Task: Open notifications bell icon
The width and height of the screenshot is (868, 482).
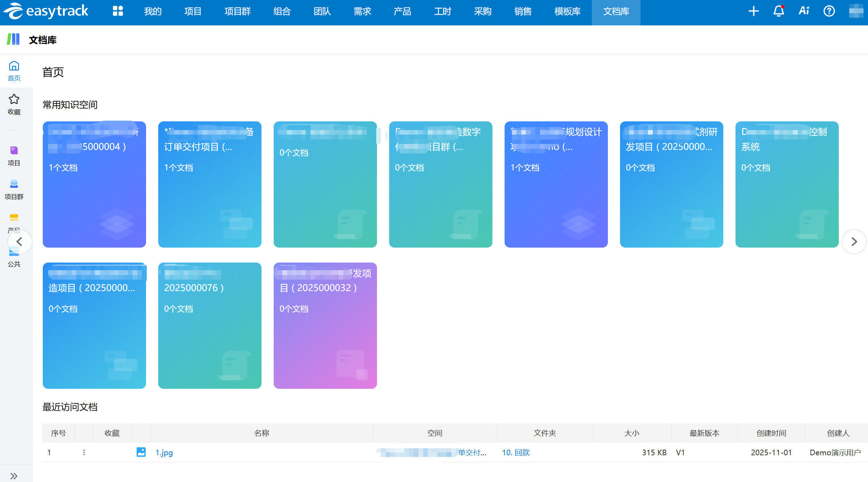Action: [x=779, y=11]
